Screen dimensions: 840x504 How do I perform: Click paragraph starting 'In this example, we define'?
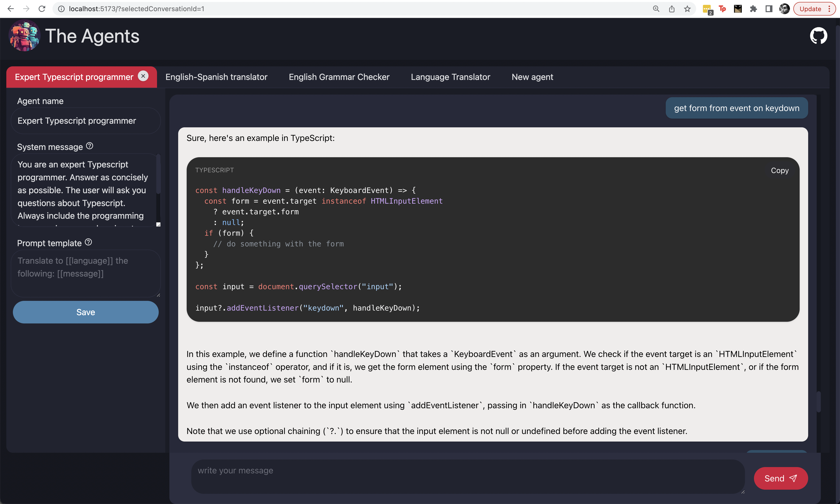pos(492,367)
